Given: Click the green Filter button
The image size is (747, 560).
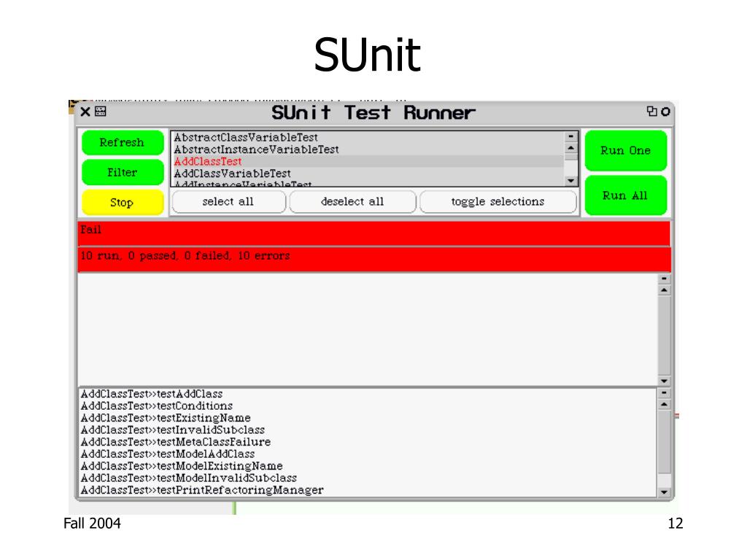Looking at the screenshot, I should point(123,172).
